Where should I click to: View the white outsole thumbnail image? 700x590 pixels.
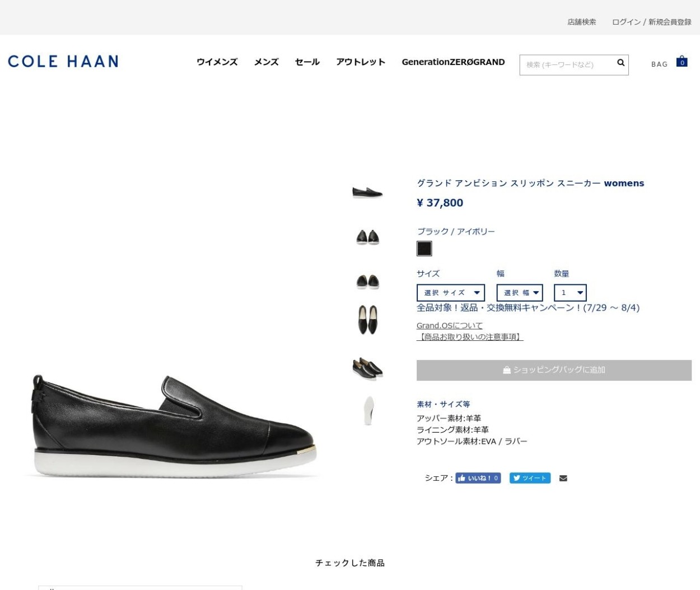(x=367, y=410)
